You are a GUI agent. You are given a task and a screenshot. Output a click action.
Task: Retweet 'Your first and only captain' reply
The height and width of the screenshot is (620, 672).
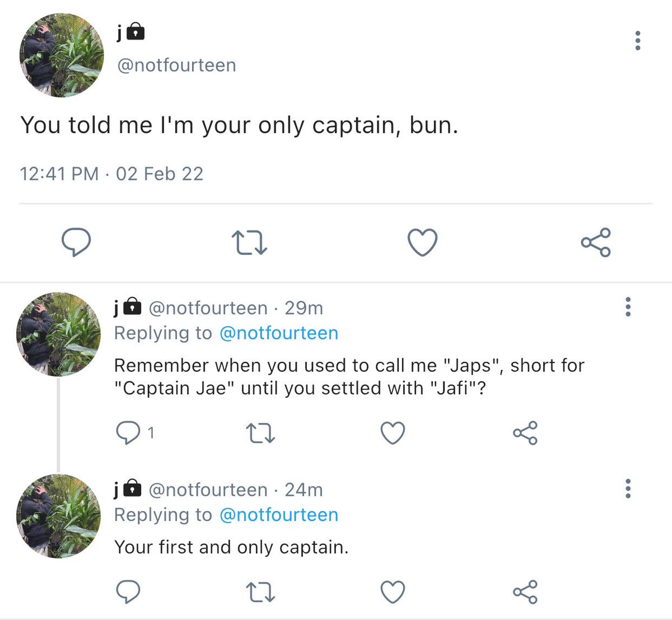tap(260, 592)
